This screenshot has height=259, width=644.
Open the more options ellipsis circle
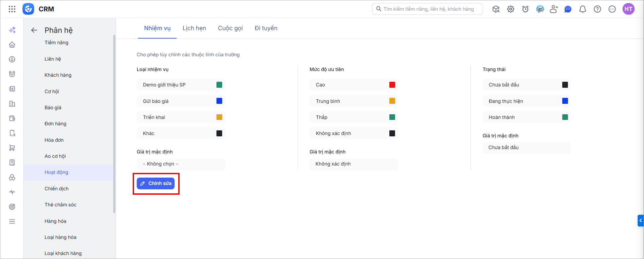612,9
